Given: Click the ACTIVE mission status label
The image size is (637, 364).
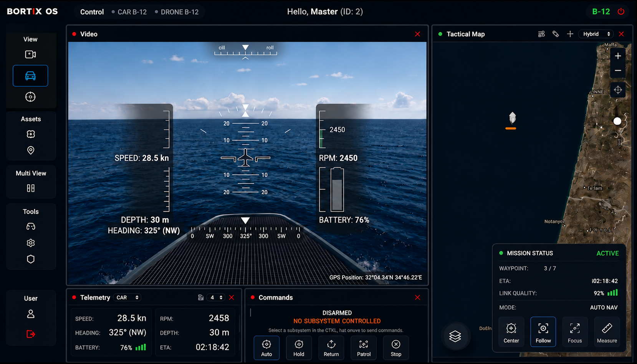Looking at the screenshot, I should [607, 253].
